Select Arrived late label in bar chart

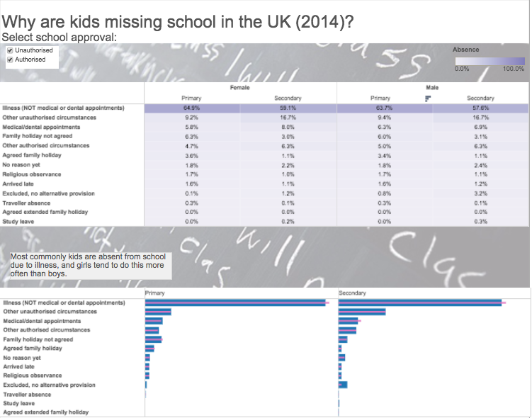[18, 367]
